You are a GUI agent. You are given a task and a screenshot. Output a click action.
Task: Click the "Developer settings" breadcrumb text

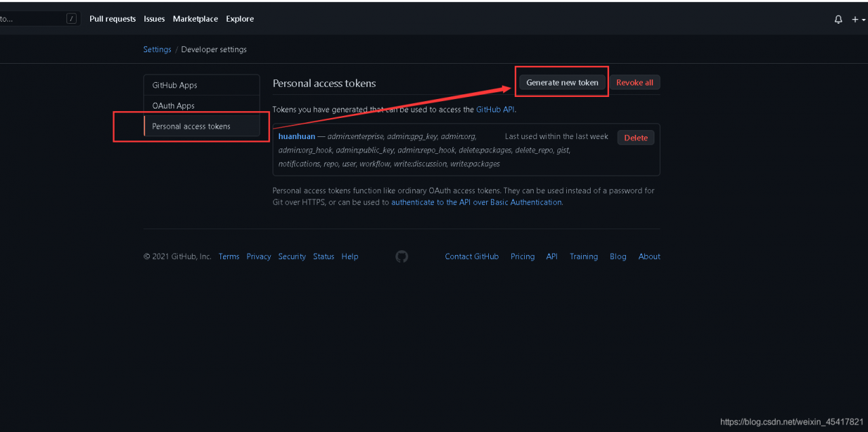point(214,50)
